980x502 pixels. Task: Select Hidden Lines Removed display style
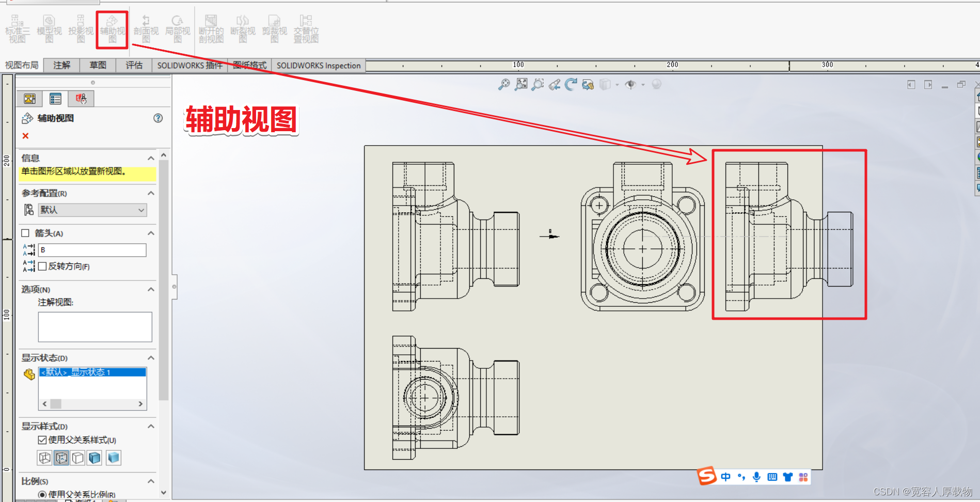point(78,458)
